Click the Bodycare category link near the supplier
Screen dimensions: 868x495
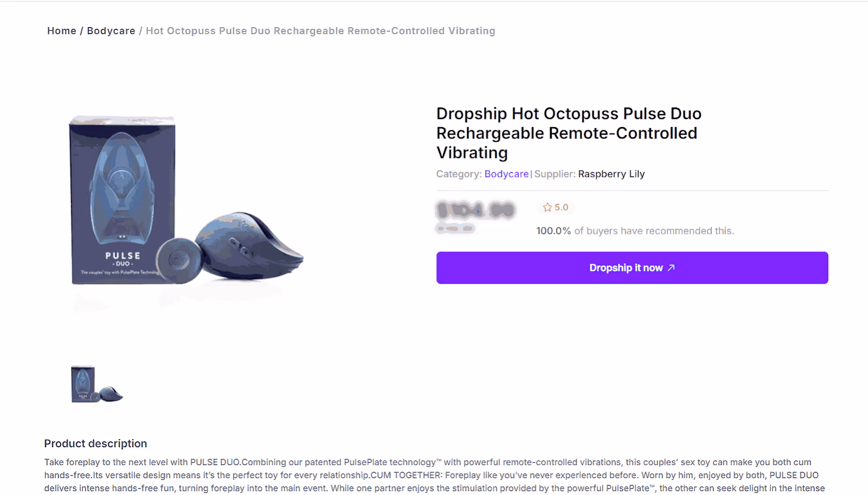point(506,174)
